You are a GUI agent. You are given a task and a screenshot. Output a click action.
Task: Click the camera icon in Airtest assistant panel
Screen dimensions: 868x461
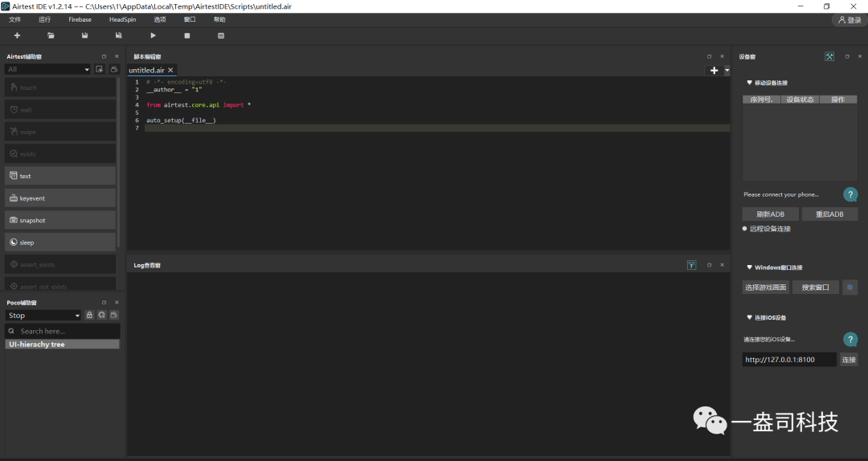point(114,69)
